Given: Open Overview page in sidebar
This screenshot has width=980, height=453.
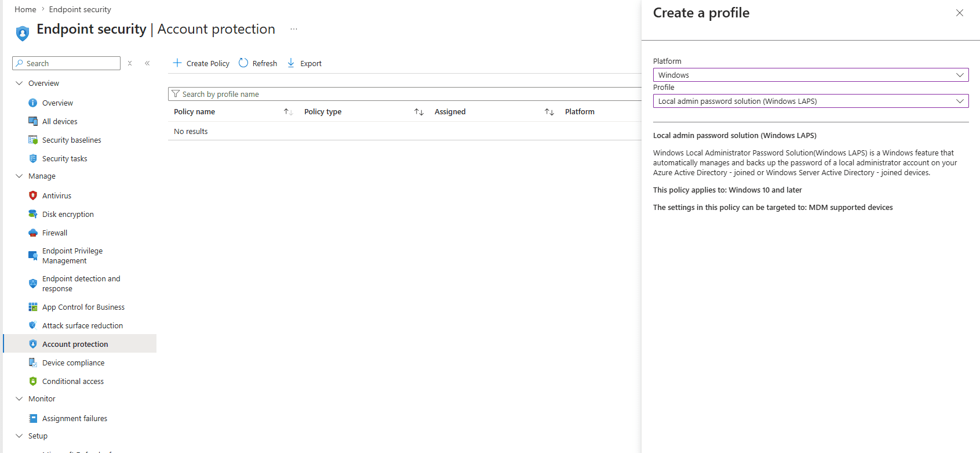Looking at the screenshot, I should pos(57,103).
